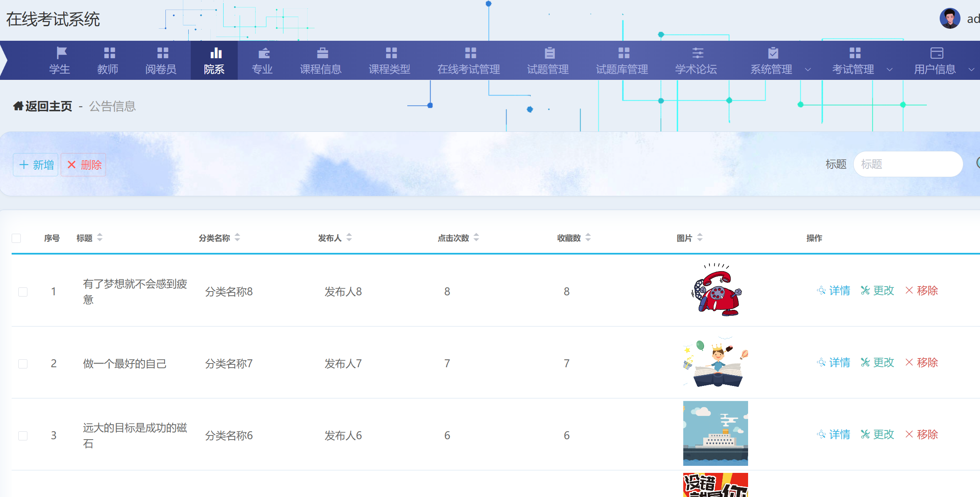Check the select-all checkbox in table header
This screenshot has width=980, height=497.
pos(17,238)
